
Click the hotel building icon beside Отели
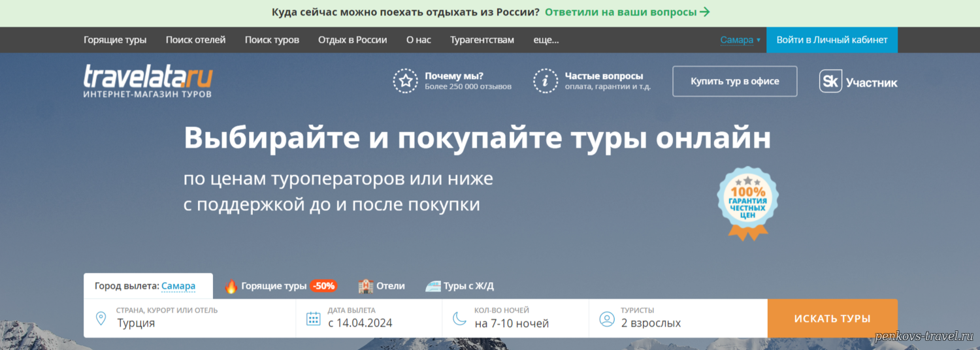pos(366,286)
